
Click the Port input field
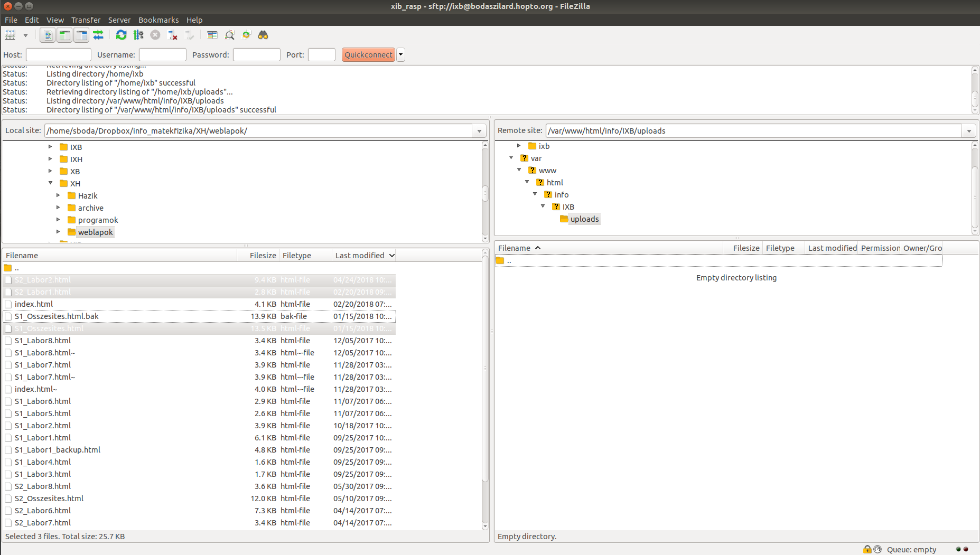pos(322,55)
